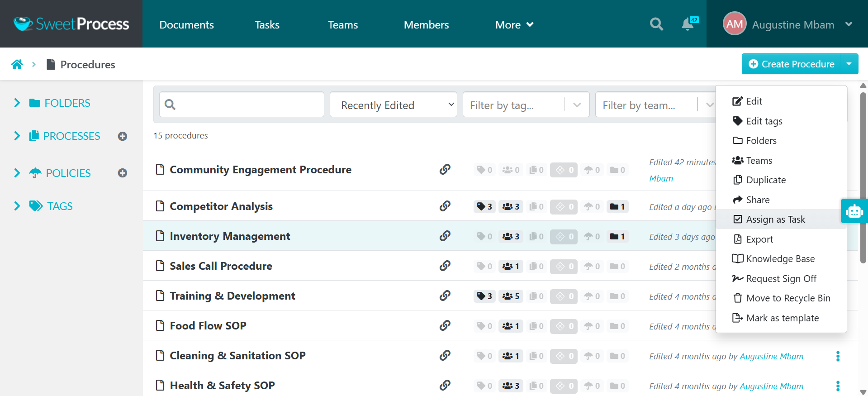Open the search magnifier in top bar
Viewport: 868px width, 396px height.
coord(656,24)
